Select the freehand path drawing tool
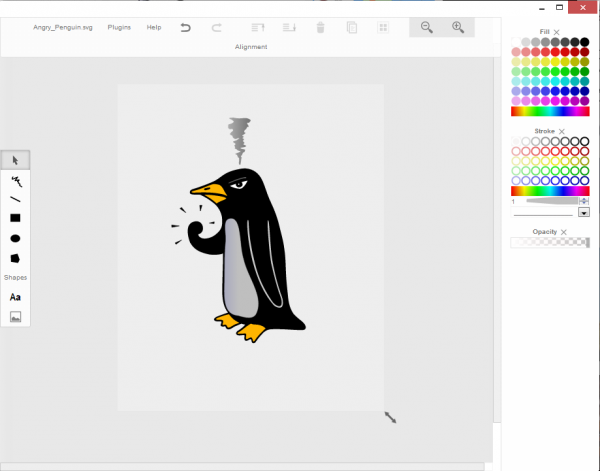600x471 pixels. (x=15, y=180)
